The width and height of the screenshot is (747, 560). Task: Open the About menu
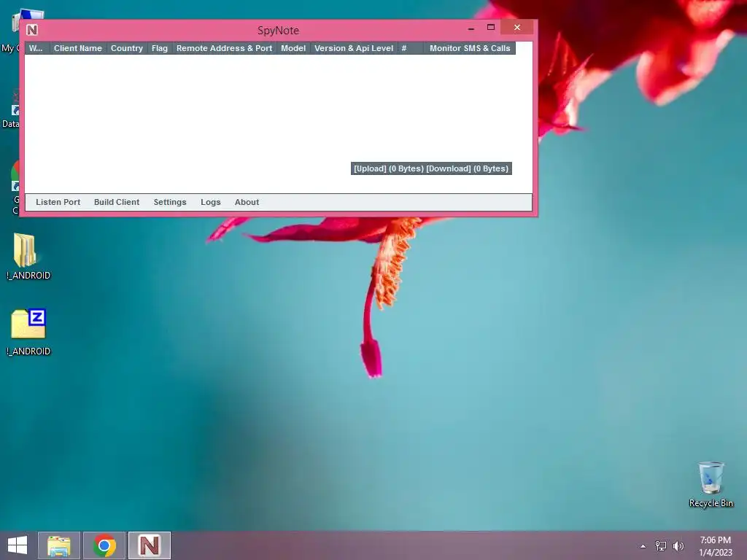(247, 202)
